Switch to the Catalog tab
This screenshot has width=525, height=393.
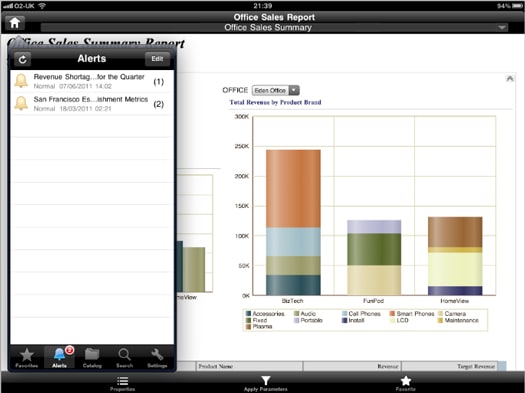(x=92, y=358)
